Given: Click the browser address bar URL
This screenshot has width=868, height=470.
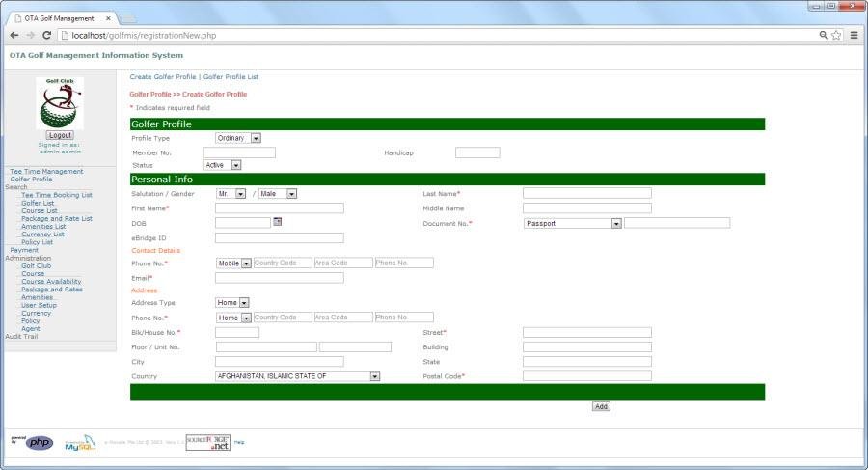Looking at the screenshot, I should tap(144, 35).
